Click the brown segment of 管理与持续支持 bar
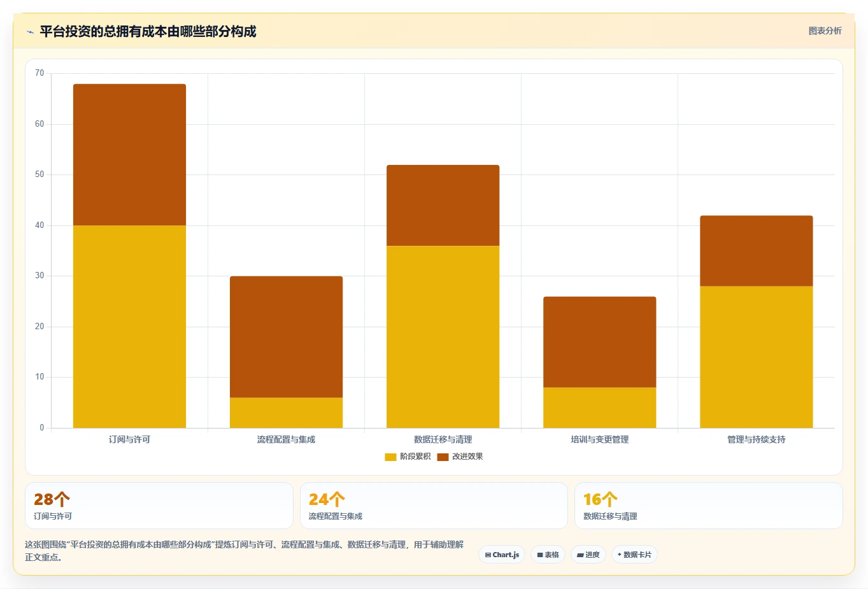 point(756,251)
